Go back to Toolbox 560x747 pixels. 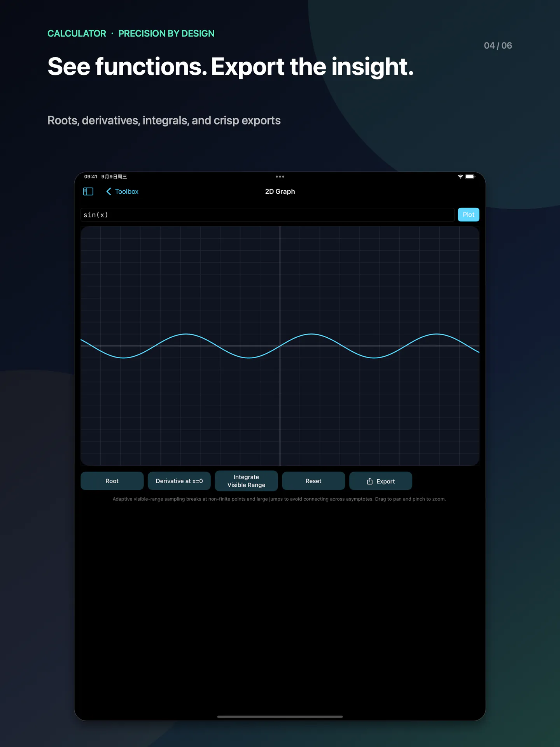tap(122, 191)
